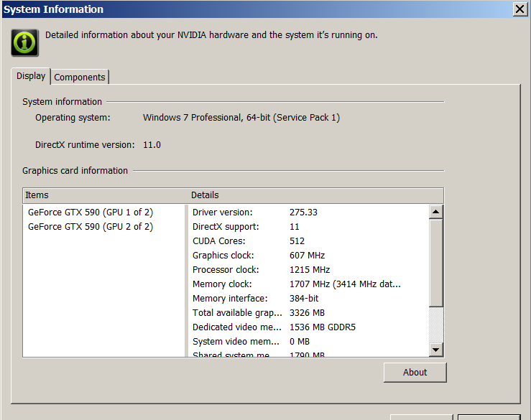Click the Memory interface value 384-bit
The height and width of the screenshot is (420, 531).
tap(304, 299)
